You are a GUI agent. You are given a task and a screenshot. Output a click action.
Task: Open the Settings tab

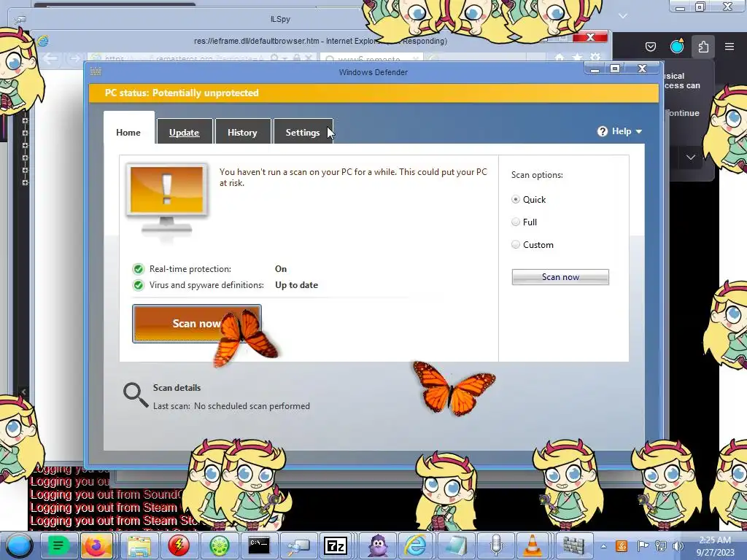coord(303,133)
